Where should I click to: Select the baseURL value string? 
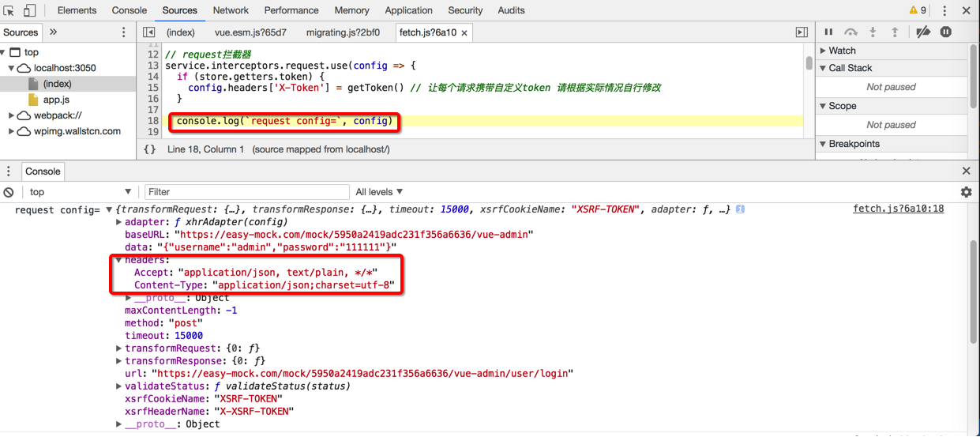[x=354, y=235]
